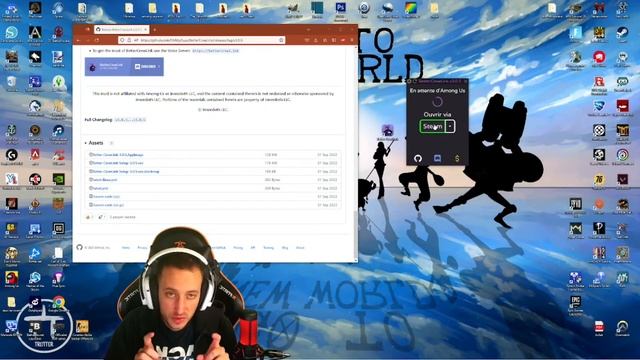Open the GitHub icon in the BetterCrewLink launcher
The height and width of the screenshot is (360, 640).
point(418,158)
